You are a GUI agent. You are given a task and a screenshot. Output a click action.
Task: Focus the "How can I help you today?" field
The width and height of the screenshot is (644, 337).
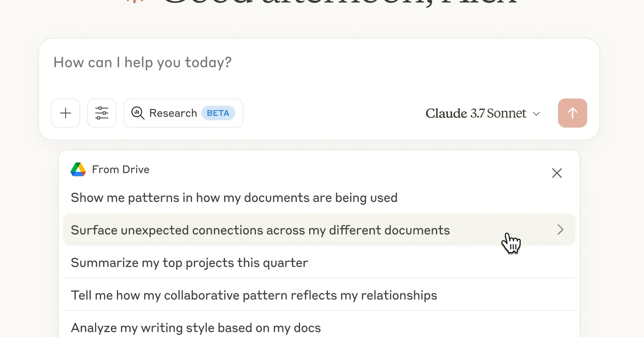tap(289, 63)
